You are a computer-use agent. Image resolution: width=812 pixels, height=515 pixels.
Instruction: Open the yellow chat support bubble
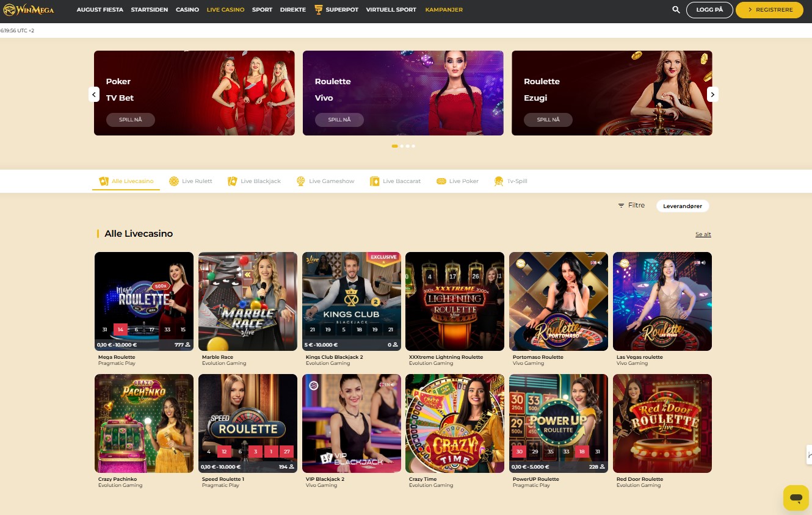(796, 498)
